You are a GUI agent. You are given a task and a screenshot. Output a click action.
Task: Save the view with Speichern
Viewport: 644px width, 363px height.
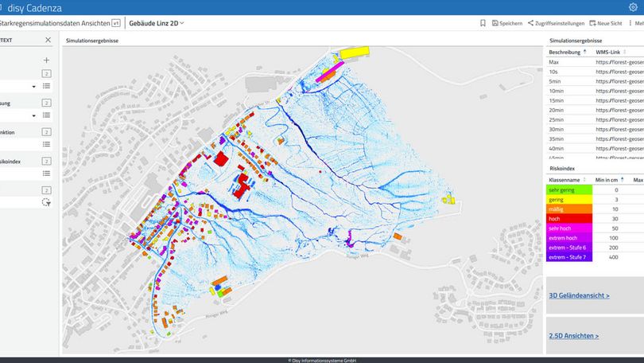click(x=506, y=23)
